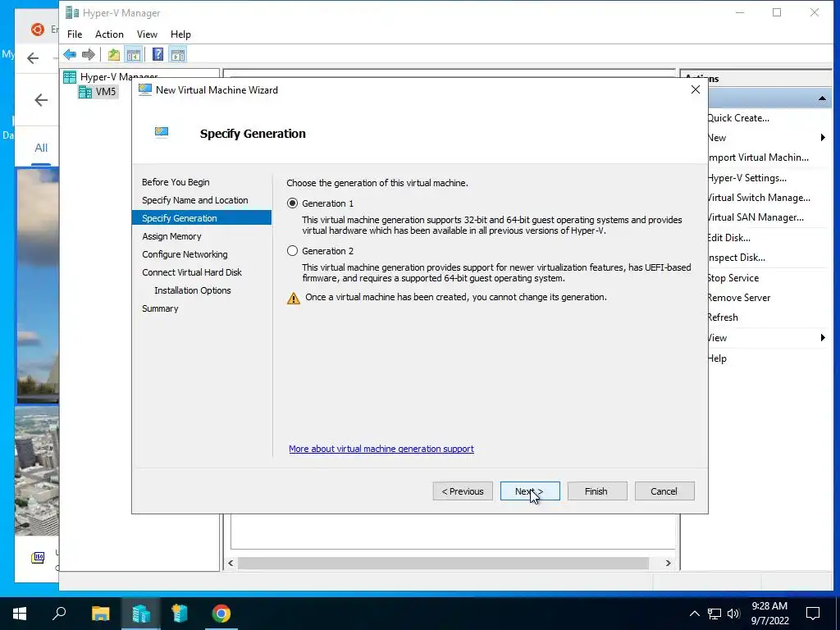Open Virtual Switch Manager action
Viewport: 840px width, 630px height.
[759, 198]
